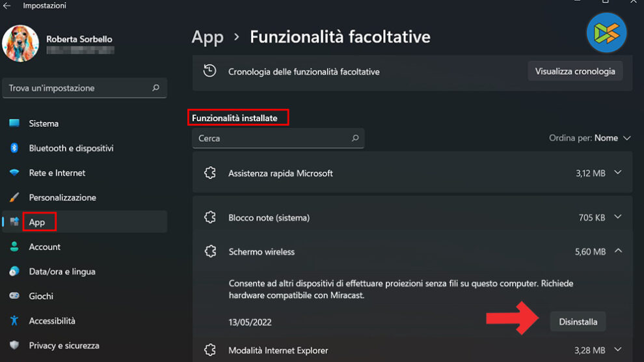
Task: Open the Giochi controller icon
Action: click(14, 296)
